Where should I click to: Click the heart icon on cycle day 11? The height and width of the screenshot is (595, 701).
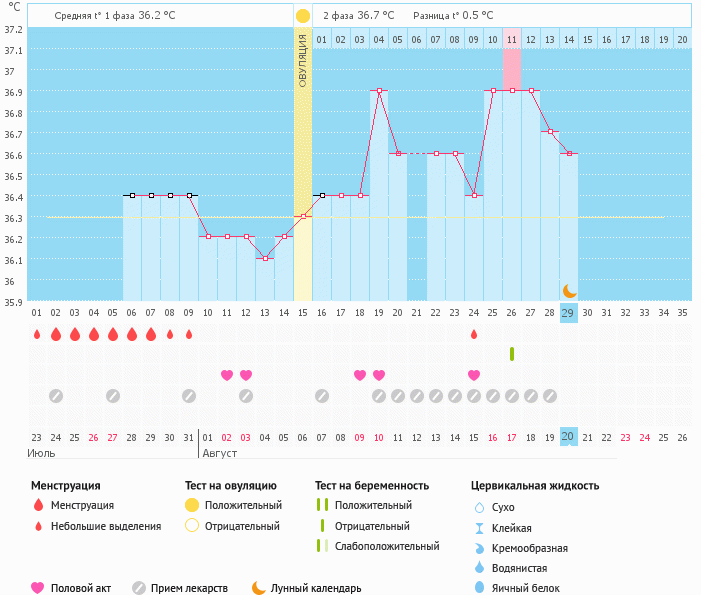(x=227, y=375)
